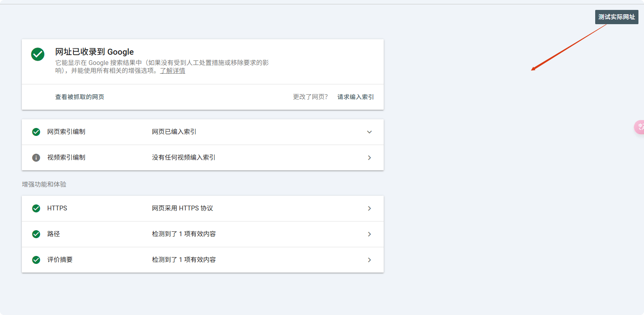This screenshot has height=315, width=644.
Task: Click the 网页已编入索引 status text
Action: click(174, 132)
